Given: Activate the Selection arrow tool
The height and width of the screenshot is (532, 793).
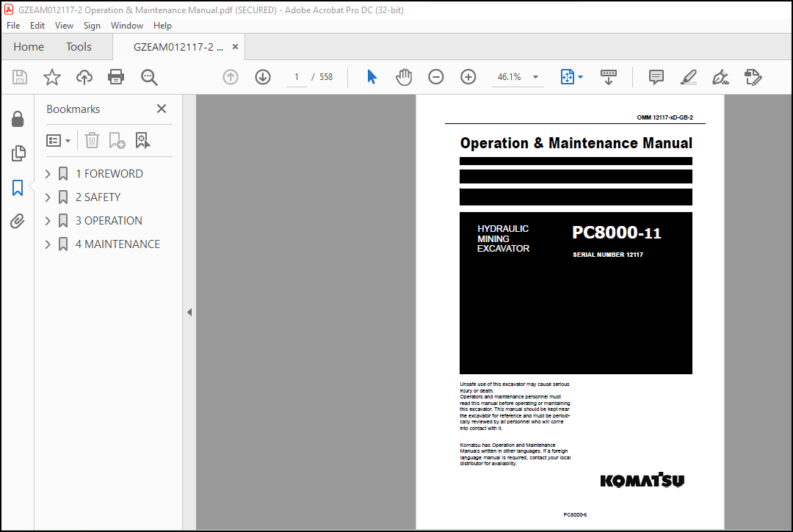Looking at the screenshot, I should click(372, 77).
